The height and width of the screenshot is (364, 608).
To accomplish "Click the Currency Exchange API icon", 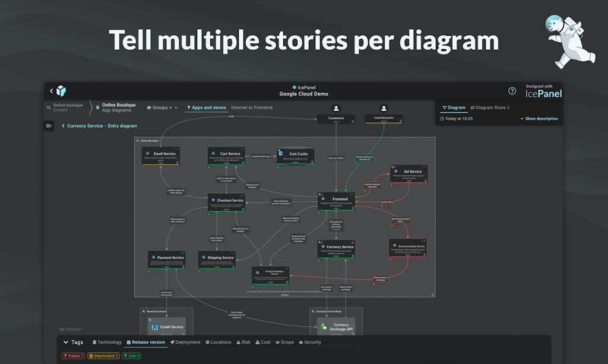I will coord(324,327).
